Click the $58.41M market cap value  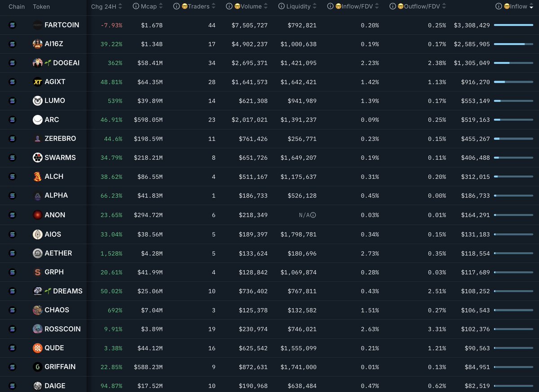[x=150, y=63]
